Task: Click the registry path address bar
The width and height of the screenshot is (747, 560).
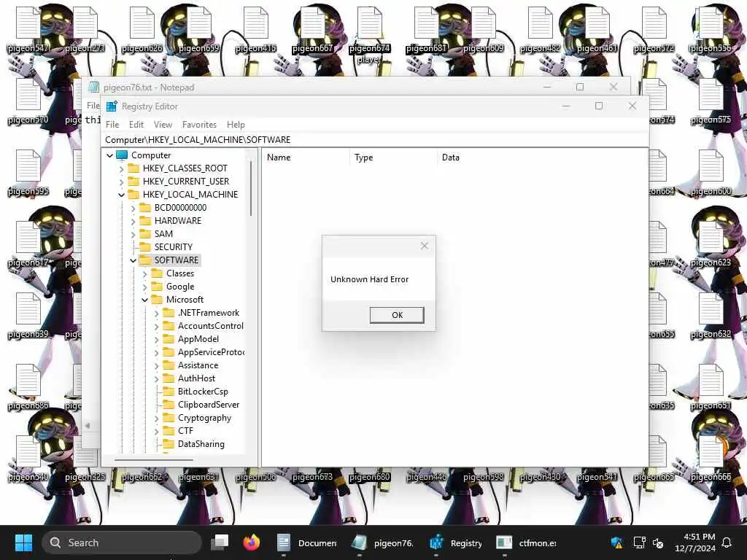Action: (376, 139)
